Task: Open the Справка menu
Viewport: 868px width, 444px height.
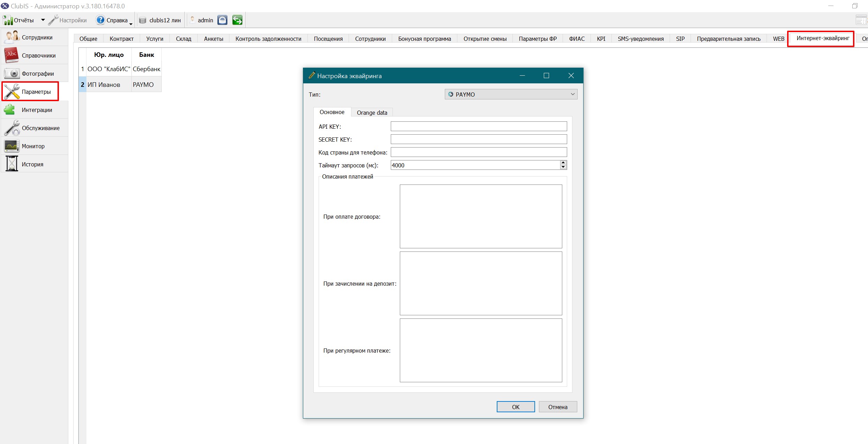Action: click(114, 20)
